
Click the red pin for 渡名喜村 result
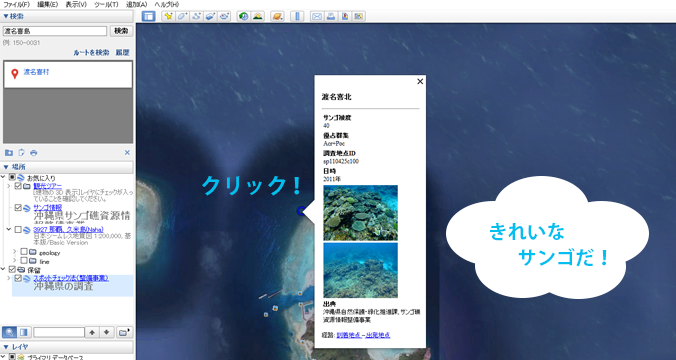click(15, 74)
